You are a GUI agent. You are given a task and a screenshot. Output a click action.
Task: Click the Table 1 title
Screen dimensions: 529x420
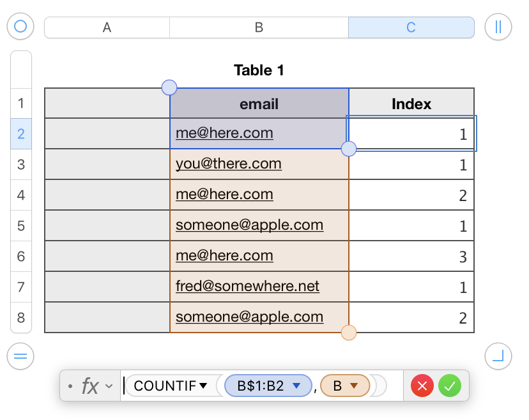point(259,70)
